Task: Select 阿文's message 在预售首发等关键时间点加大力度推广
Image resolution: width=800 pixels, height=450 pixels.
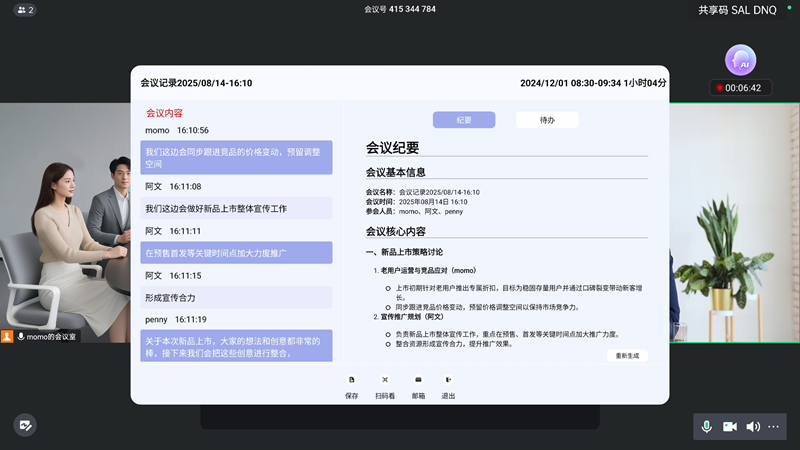Action: pos(236,253)
